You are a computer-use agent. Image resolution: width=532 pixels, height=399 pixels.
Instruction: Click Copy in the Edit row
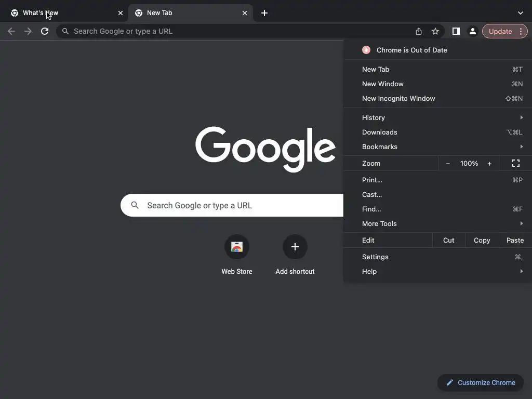482,240
